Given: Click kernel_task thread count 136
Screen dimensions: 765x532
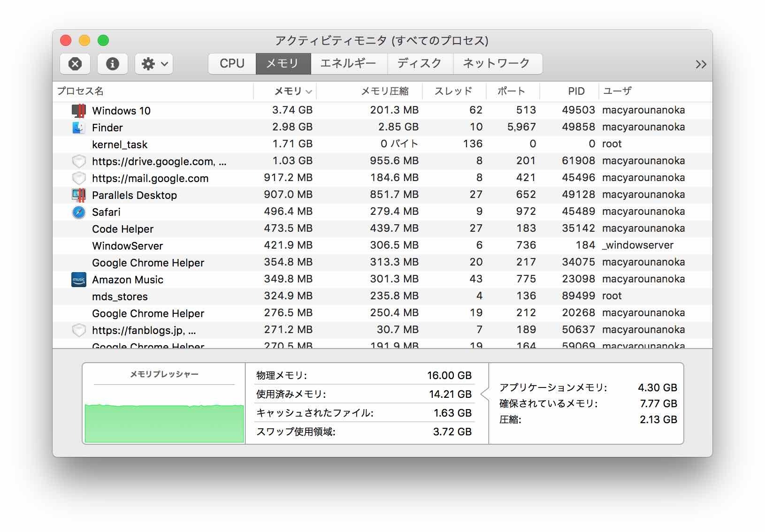Looking at the screenshot, I should (473, 144).
